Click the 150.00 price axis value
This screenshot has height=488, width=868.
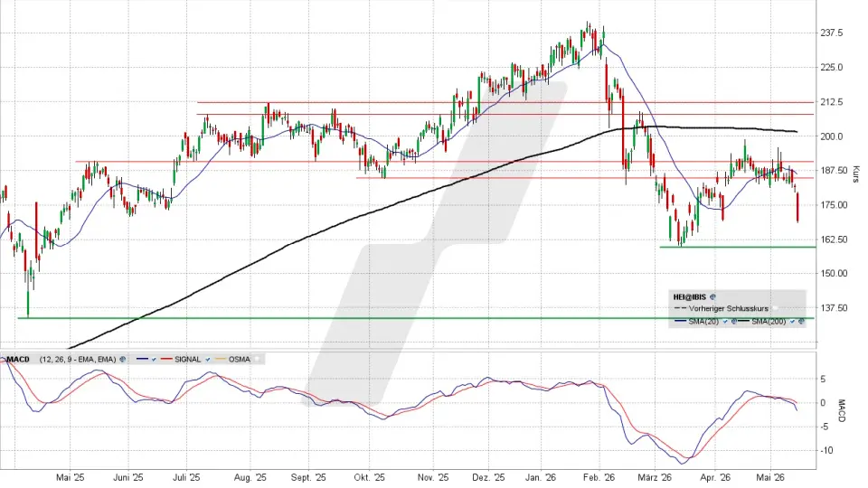[x=834, y=273]
